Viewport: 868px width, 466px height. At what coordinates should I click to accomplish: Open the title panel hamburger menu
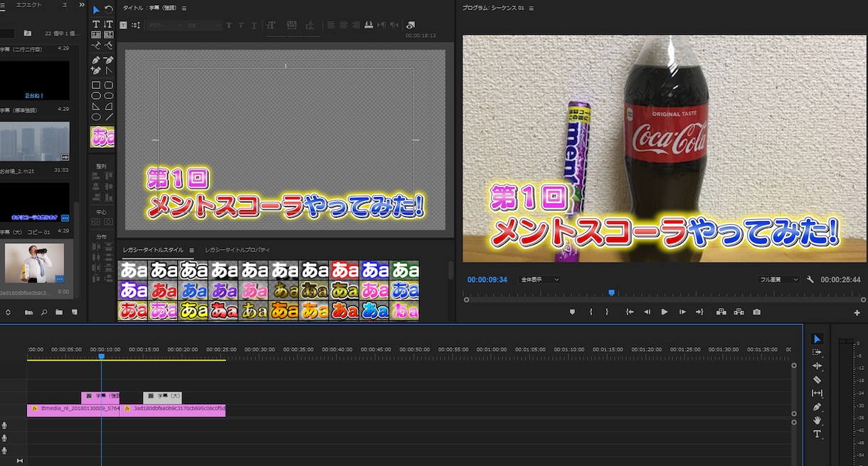click(184, 9)
